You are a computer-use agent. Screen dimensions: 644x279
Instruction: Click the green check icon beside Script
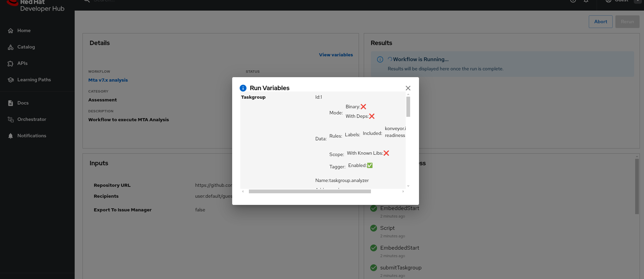[374, 228]
